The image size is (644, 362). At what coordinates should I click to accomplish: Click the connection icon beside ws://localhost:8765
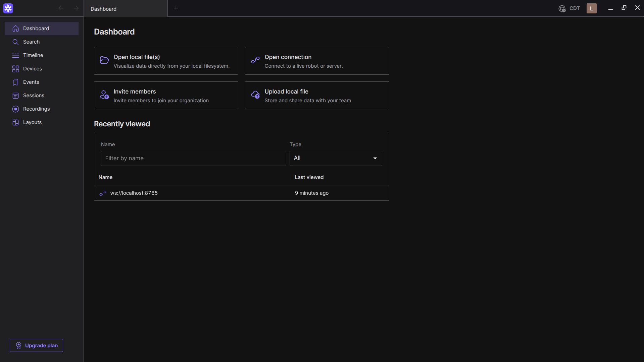click(x=103, y=193)
